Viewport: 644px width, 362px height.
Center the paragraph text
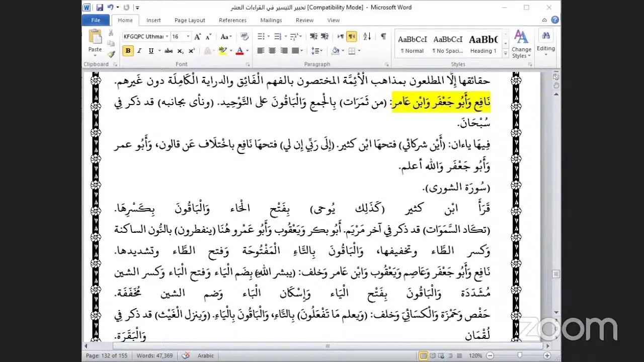(x=272, y=51)
